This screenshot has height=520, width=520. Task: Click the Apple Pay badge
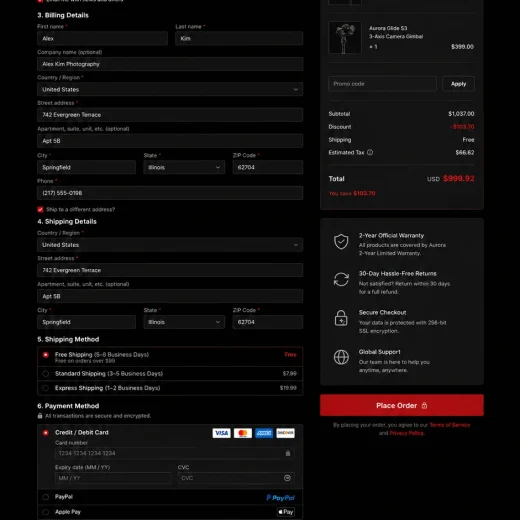pos(286,512)
